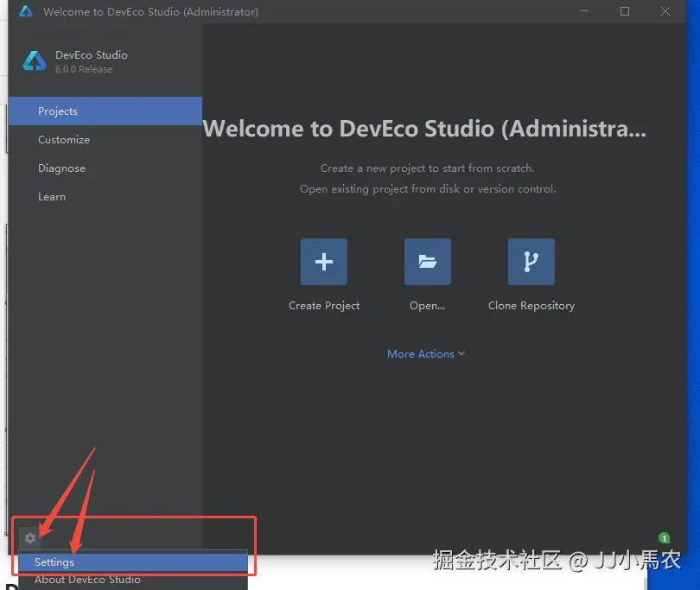700x590 pixels.
Task: Minimize the DevEco Studio welcome window
Action: (584, 11)
